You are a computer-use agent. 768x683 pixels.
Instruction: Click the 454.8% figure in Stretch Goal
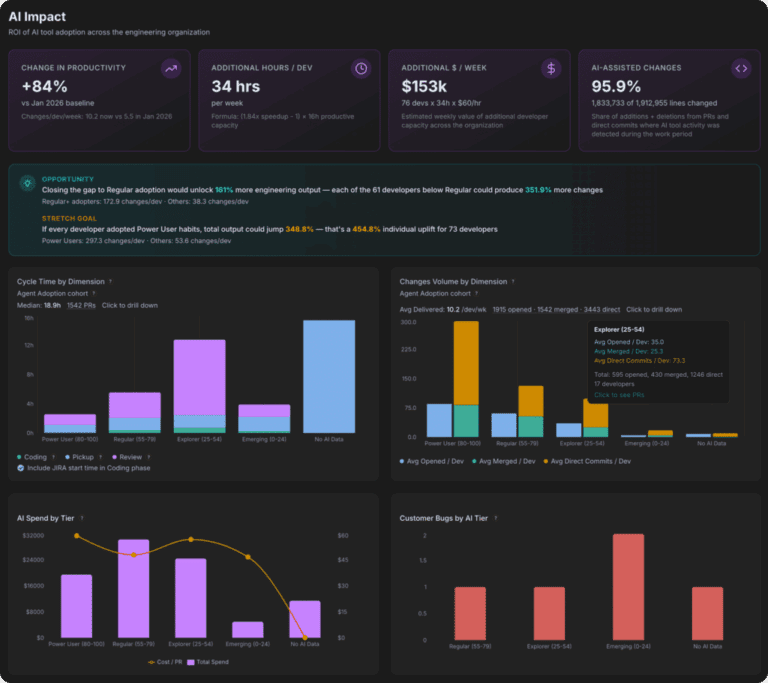pos(366,229)
